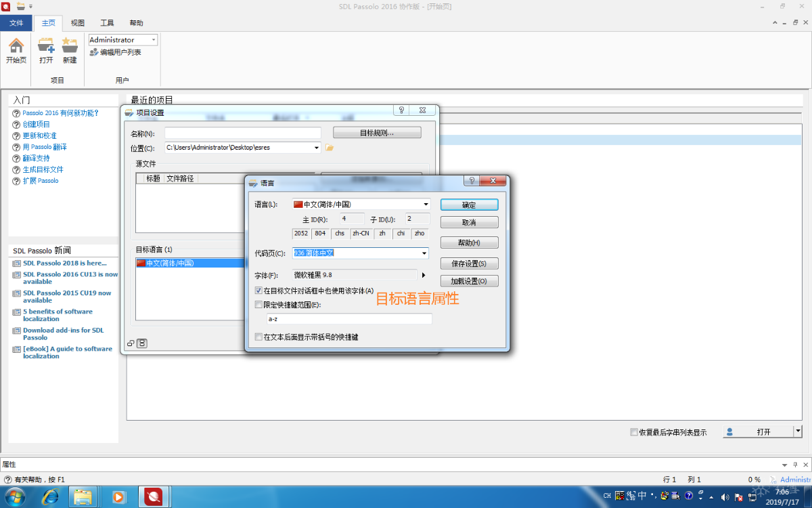Open the 生成目标文件 link
The width and height of the screenshot is (812, 508).
pos(43,169)
